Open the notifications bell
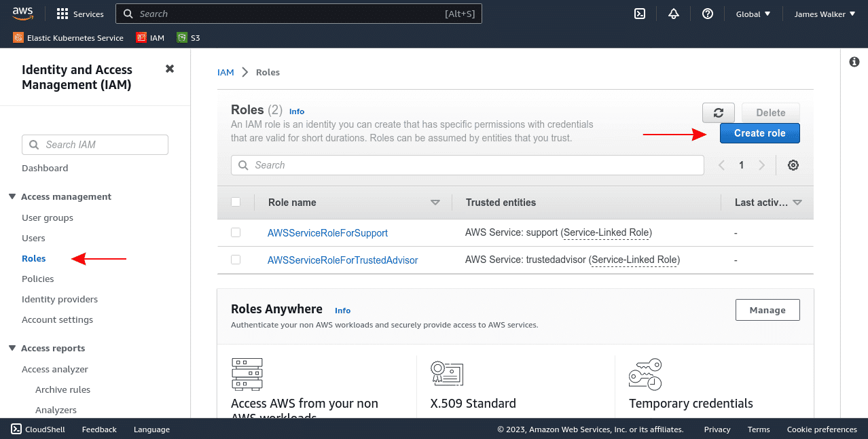This screenshot has height=439, width=868. click(x=673, y=14)
